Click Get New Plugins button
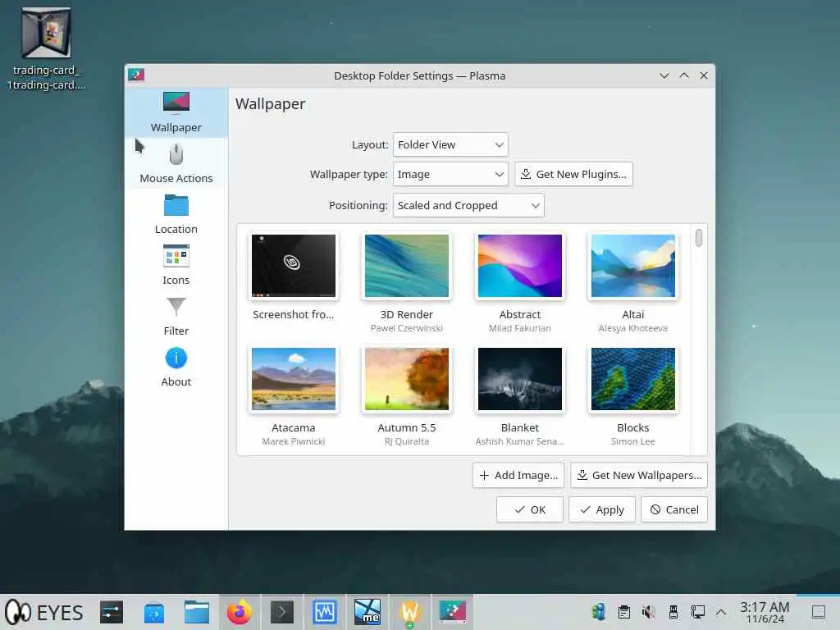840x630 pixels. point(573,174)
